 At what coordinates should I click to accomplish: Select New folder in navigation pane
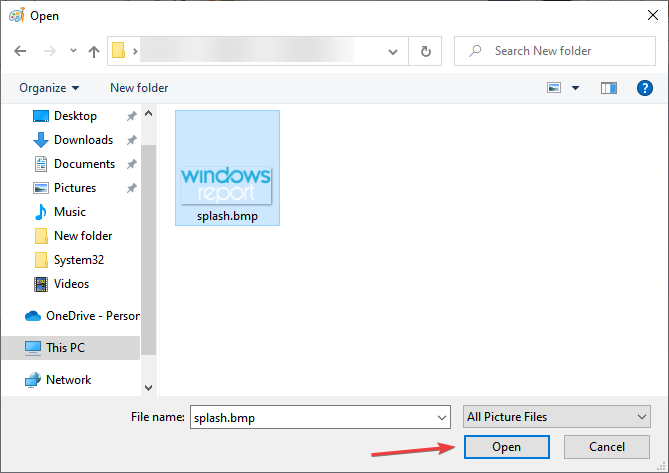tap(83, 236)
